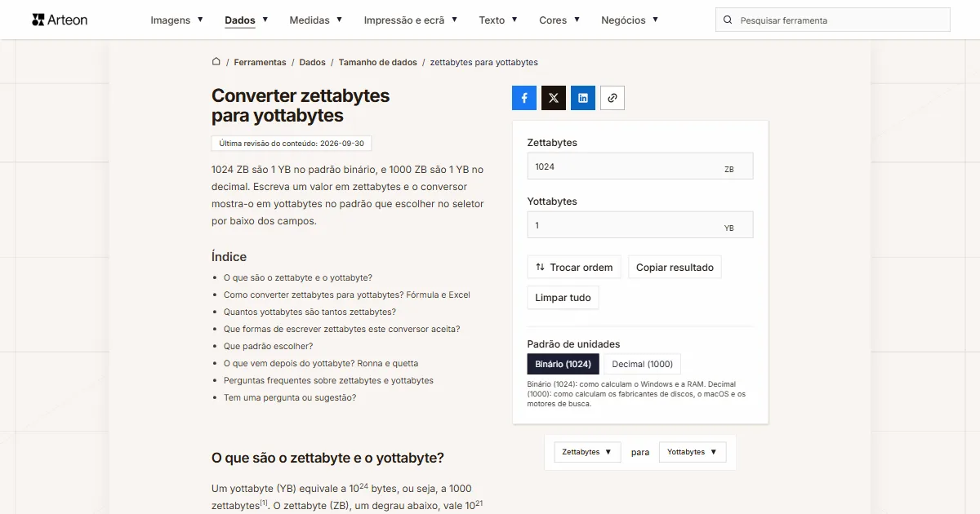980x514 pixels.
Task: Open the Imagens menu
Action: click(x=177, y=20)
